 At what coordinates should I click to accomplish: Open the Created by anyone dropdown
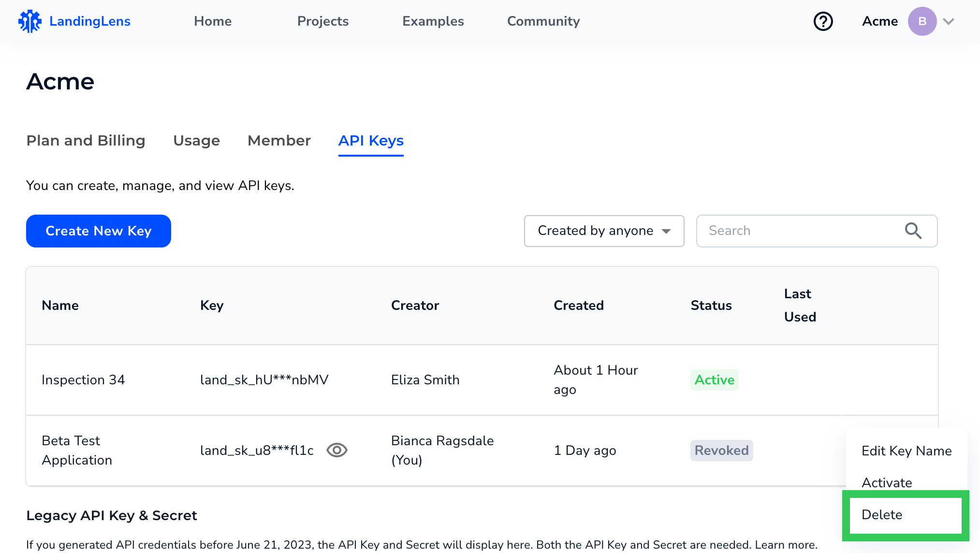[x=604, y=231]
